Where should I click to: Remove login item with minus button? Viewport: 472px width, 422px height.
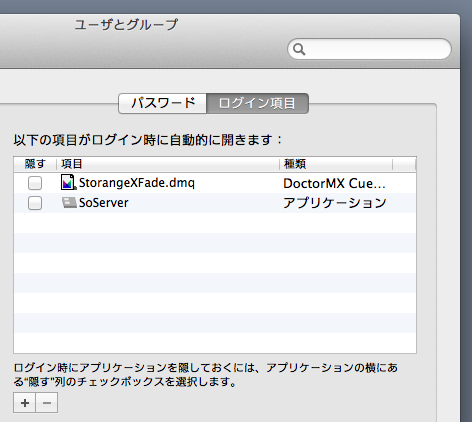click(x=47, y=403)
